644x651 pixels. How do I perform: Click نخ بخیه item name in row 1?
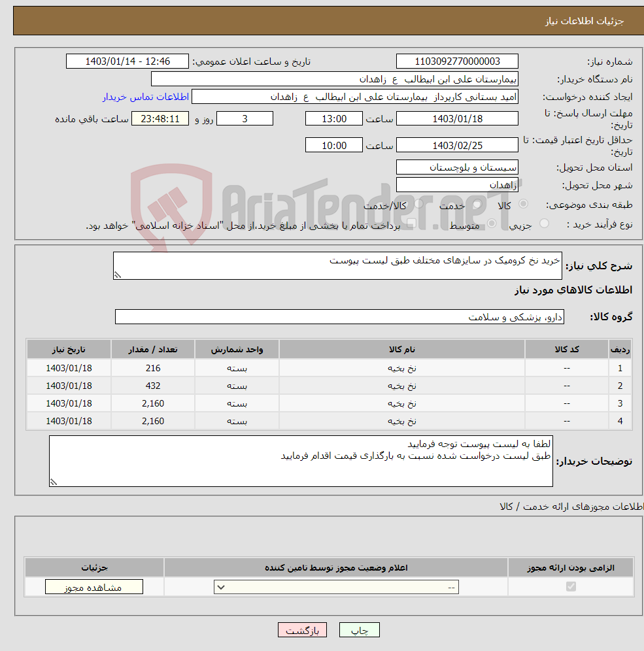coord(402,368)
